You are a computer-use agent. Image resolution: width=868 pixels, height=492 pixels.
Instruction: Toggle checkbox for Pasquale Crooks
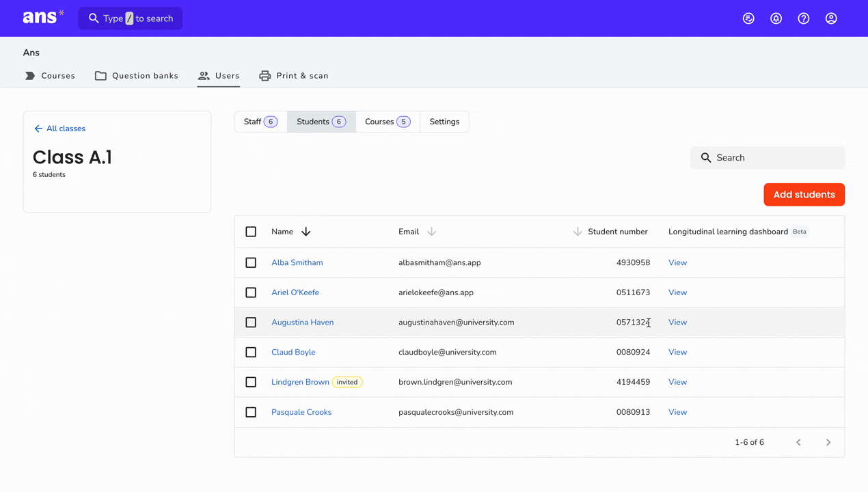251,412
